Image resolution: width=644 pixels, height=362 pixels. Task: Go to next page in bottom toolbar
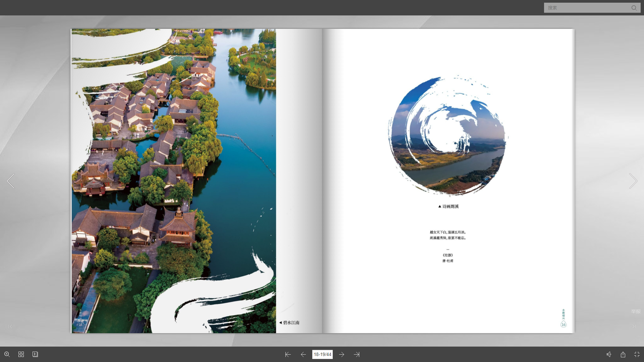pos(341,354)
